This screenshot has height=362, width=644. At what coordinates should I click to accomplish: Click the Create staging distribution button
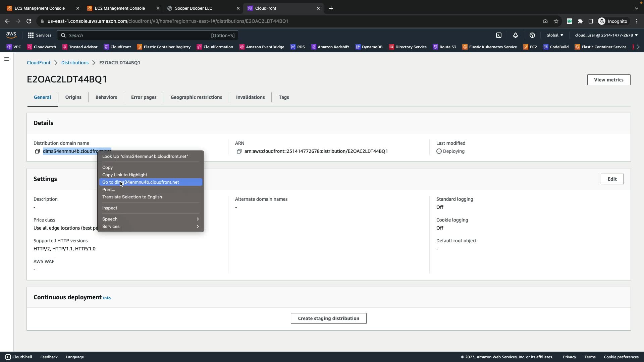(x=328, y=318)
